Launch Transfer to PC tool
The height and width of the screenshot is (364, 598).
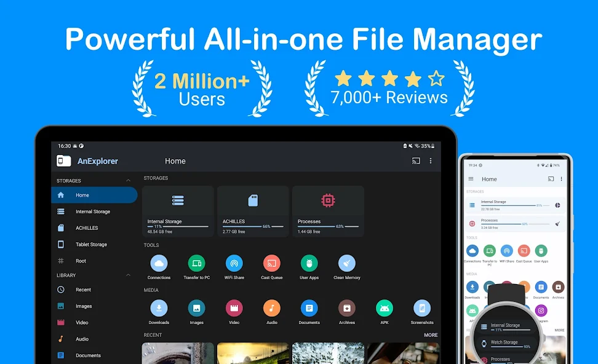click(196, 264)
